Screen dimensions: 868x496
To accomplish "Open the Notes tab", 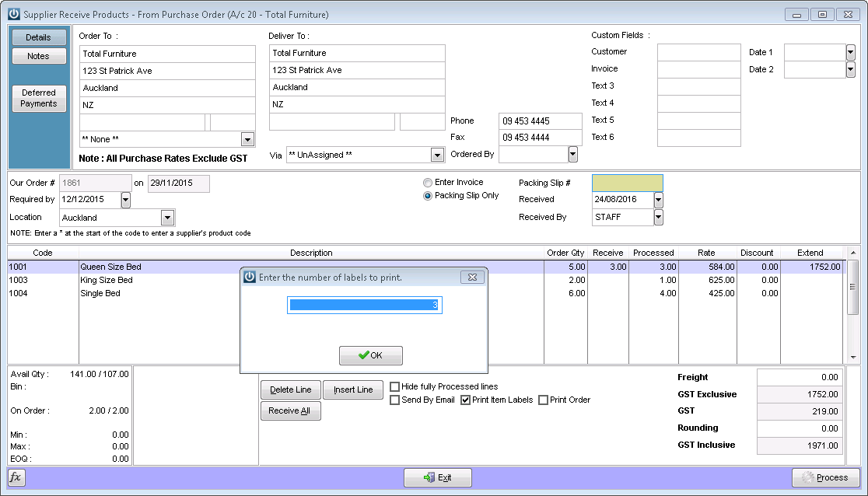I will [x=39, y=56].
